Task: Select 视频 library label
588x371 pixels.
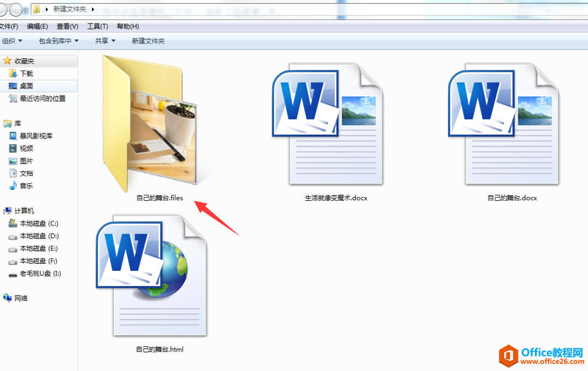Action: pos(27,148)
